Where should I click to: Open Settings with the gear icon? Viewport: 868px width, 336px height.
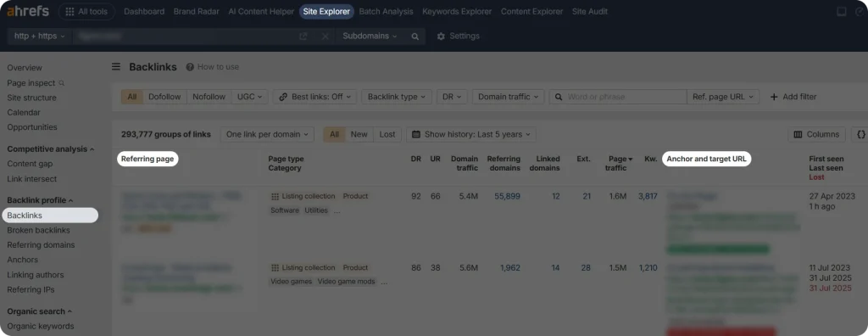(458, 36)
